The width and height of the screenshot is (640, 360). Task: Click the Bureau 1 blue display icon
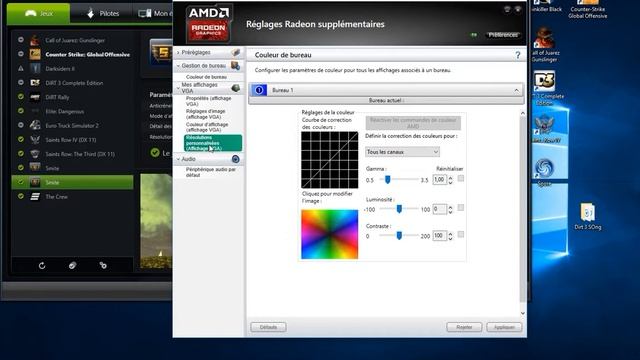259,90
